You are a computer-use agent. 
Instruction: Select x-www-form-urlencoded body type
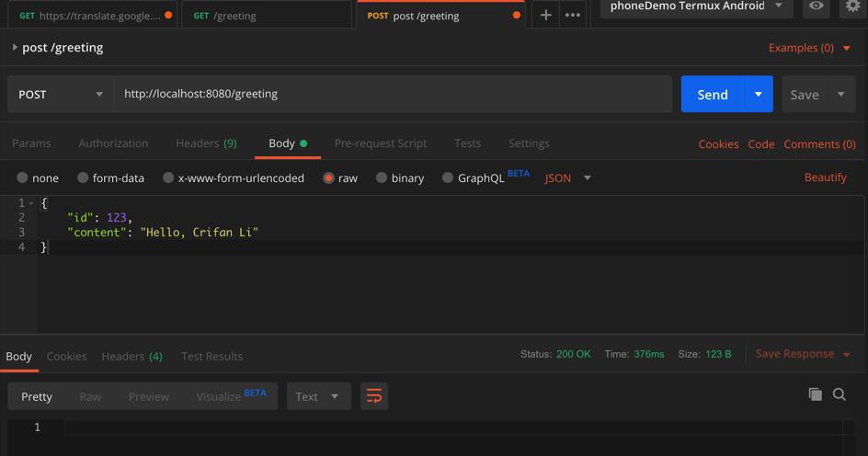pos(234,177)
